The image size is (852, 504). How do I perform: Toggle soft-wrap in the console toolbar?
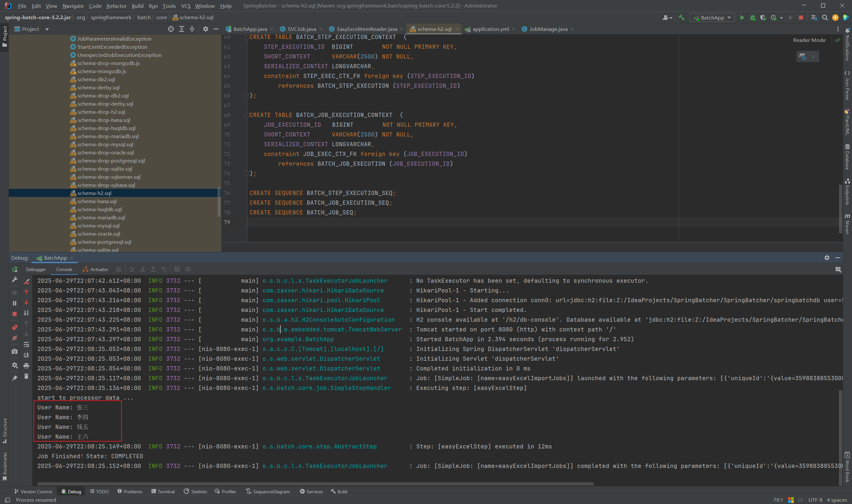click(26, 345)
